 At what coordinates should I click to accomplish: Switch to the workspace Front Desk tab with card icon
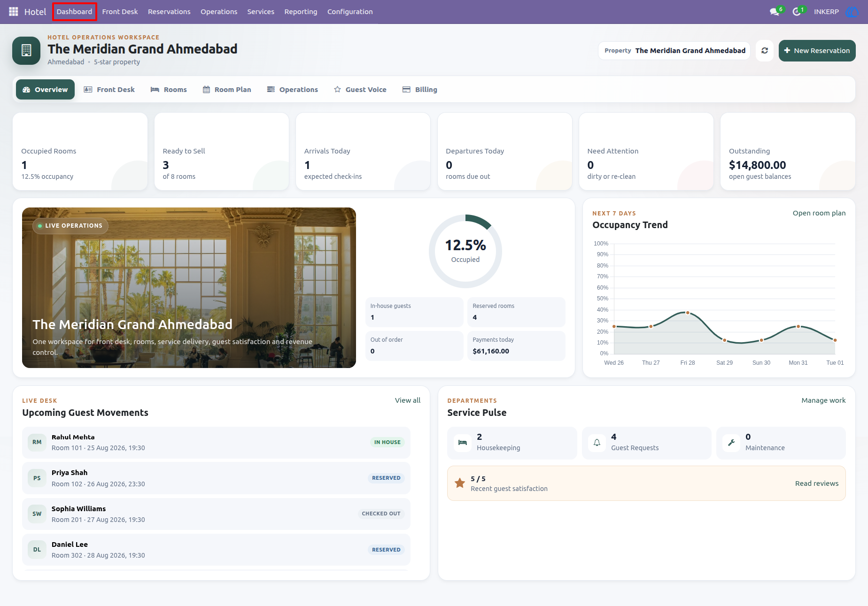pos(109,90)
